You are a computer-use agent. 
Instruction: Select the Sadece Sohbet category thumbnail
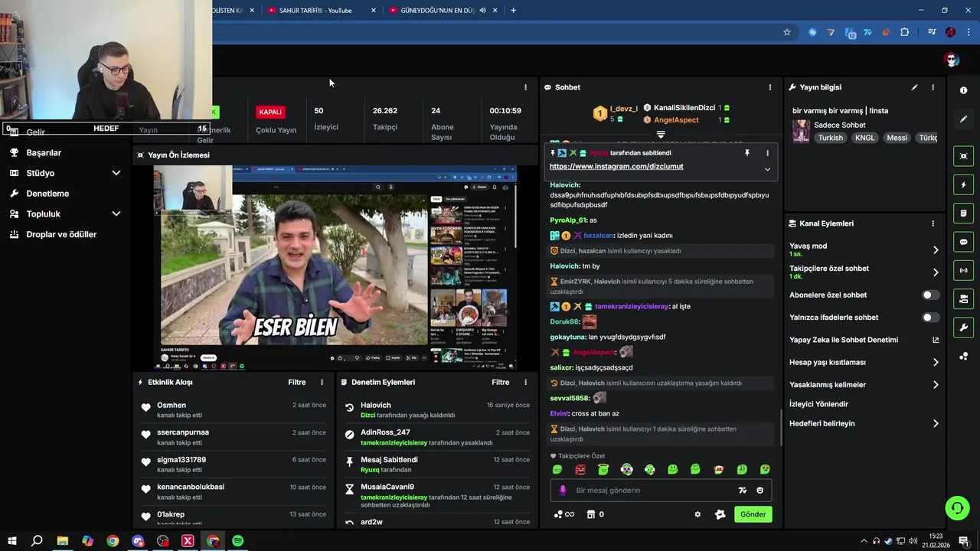tap(801, 132)
